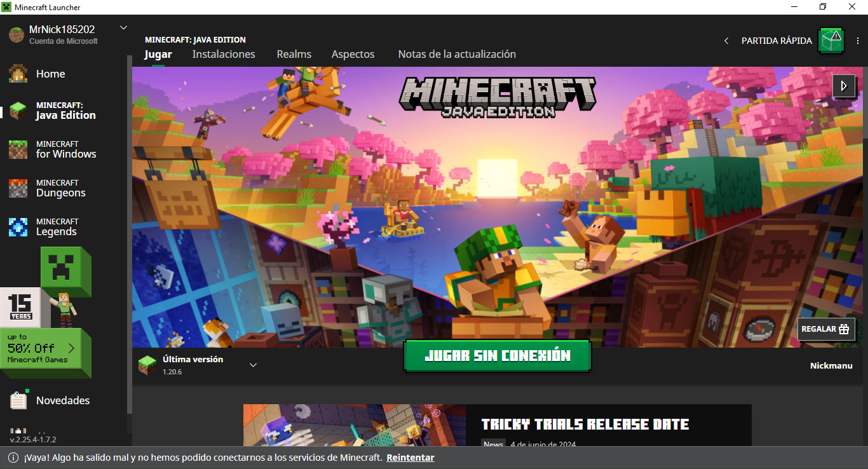The width and height of the screenshot is (868, 469).
Task: Click the Jugar sin conexión button
Action: 498,356
